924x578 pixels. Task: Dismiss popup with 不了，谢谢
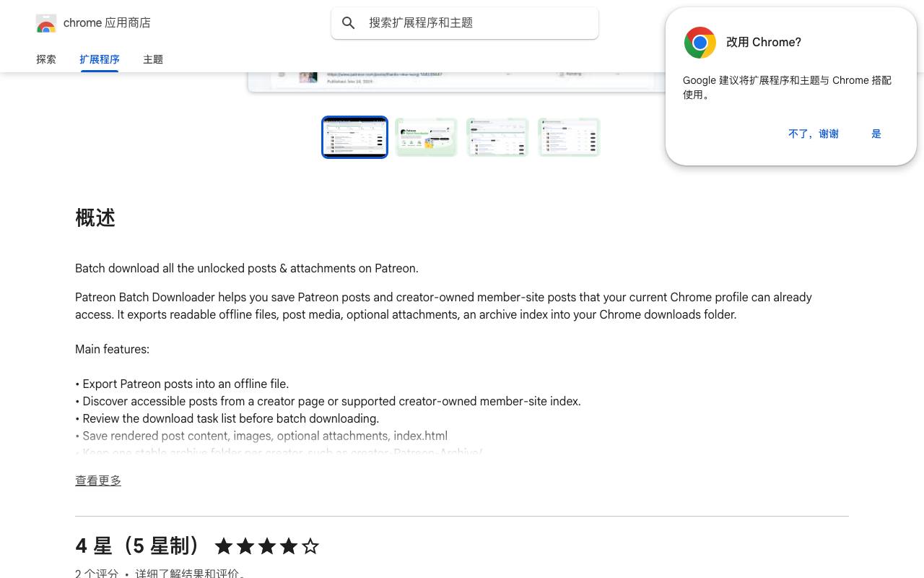tap(814, 134)
